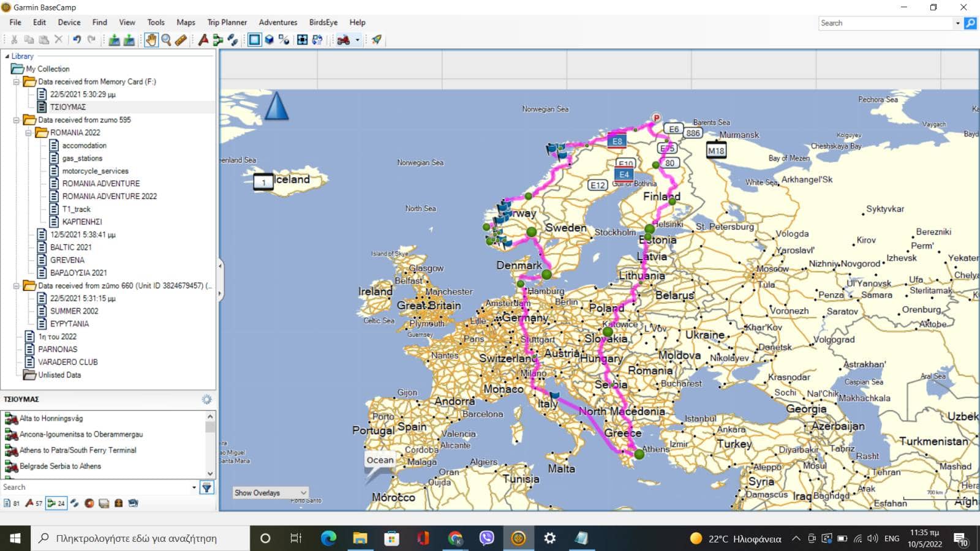Screen dimensions: 980x551
Task: Select the New Route tool
Action: (218, 40)
